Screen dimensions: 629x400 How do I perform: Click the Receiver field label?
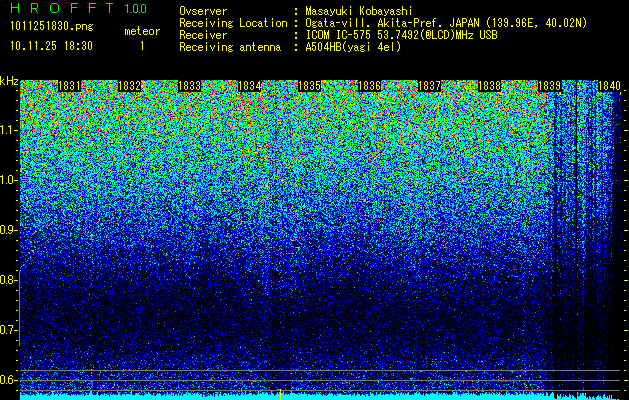pos(203,35)
